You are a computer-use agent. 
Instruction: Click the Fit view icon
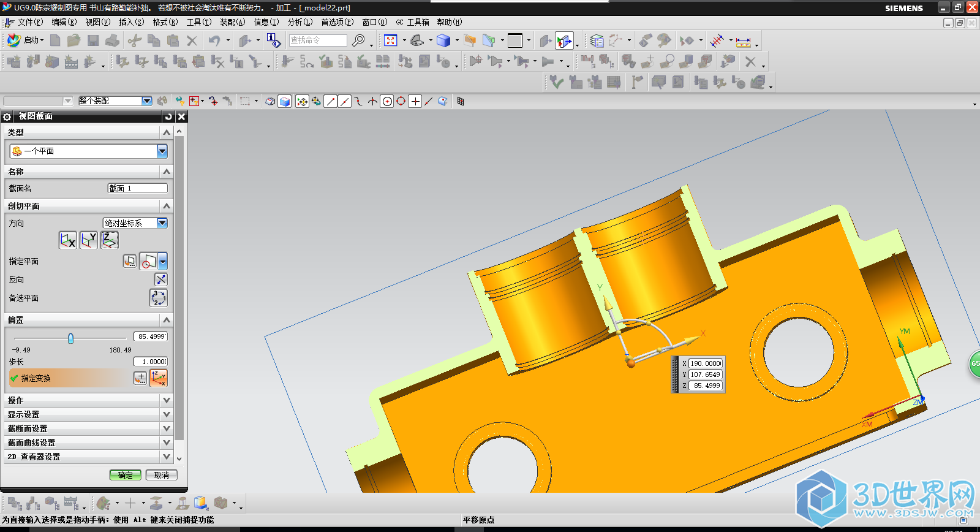click(x=391, y=40)
